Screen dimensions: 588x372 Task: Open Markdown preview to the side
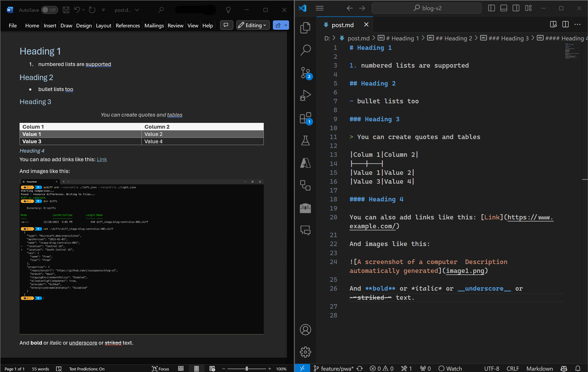(553, 25)
